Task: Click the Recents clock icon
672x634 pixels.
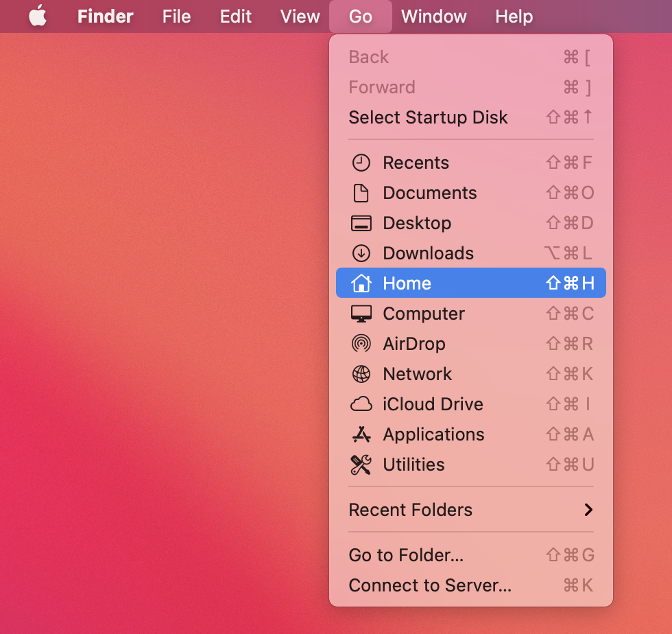Action: (x=361, y=163)
